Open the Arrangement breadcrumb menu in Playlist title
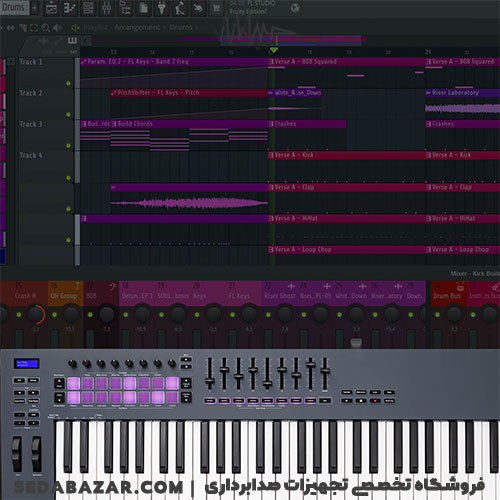 point(137,27)
